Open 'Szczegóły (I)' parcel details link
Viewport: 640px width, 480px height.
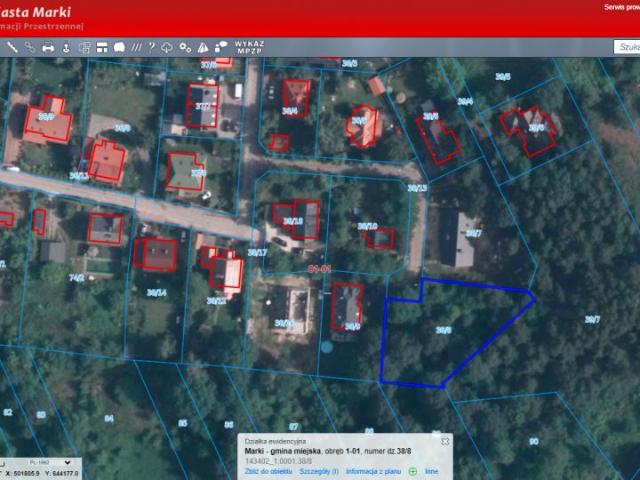[x=321, y=470]
